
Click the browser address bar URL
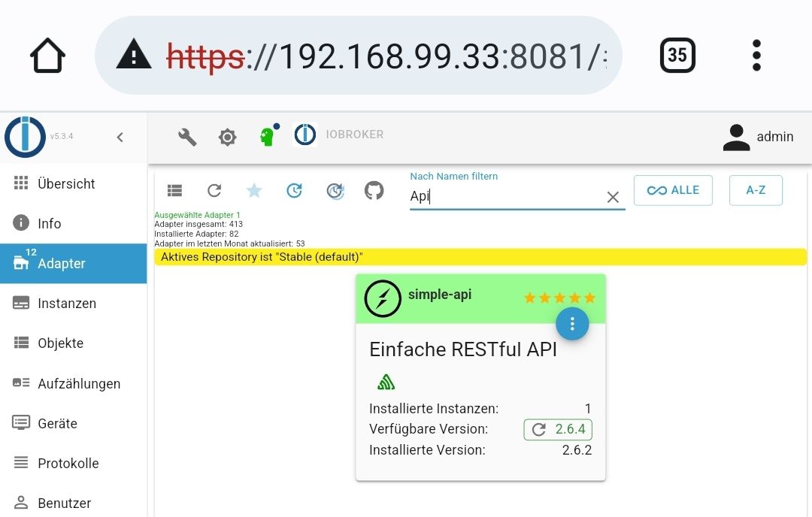click(x=386, y=56)
